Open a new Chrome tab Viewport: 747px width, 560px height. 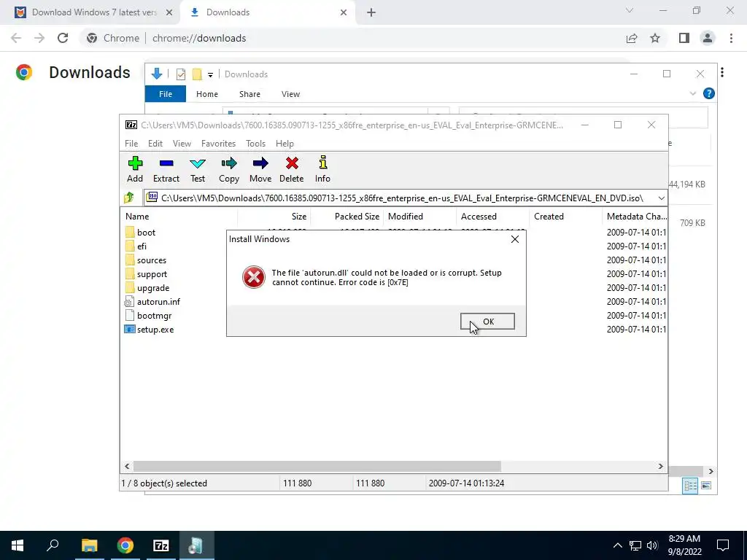[x=371, y=12]
